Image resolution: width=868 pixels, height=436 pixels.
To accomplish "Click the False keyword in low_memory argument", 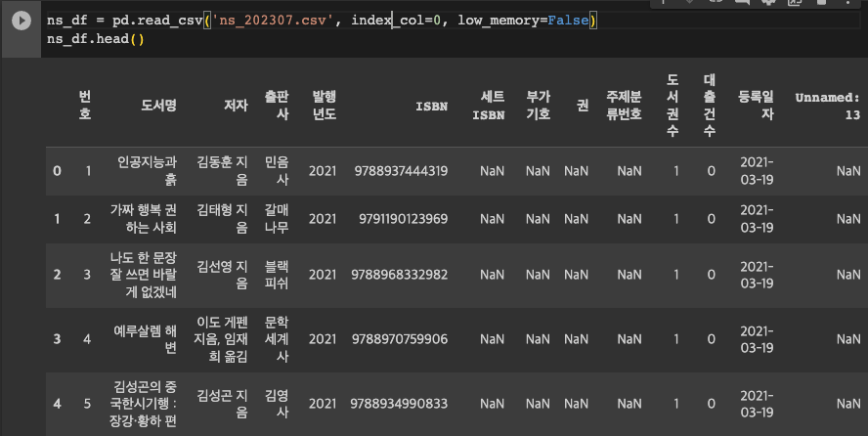I will pyautogui.click(x=568, y=21).
